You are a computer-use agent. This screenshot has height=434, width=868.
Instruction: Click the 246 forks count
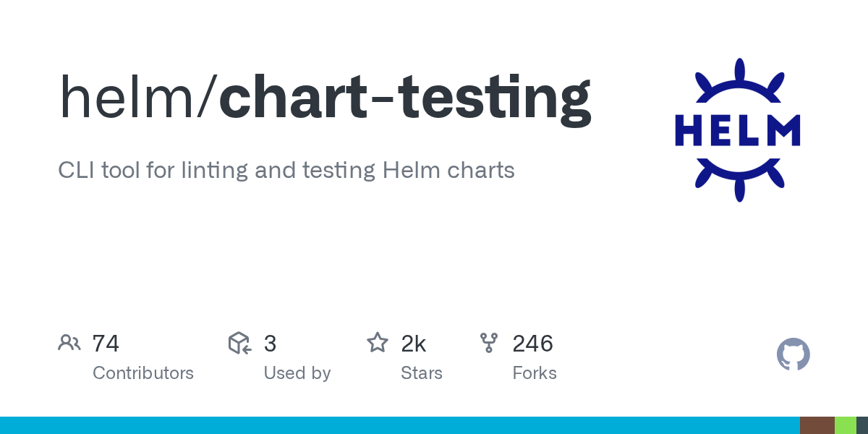(533, 344)
